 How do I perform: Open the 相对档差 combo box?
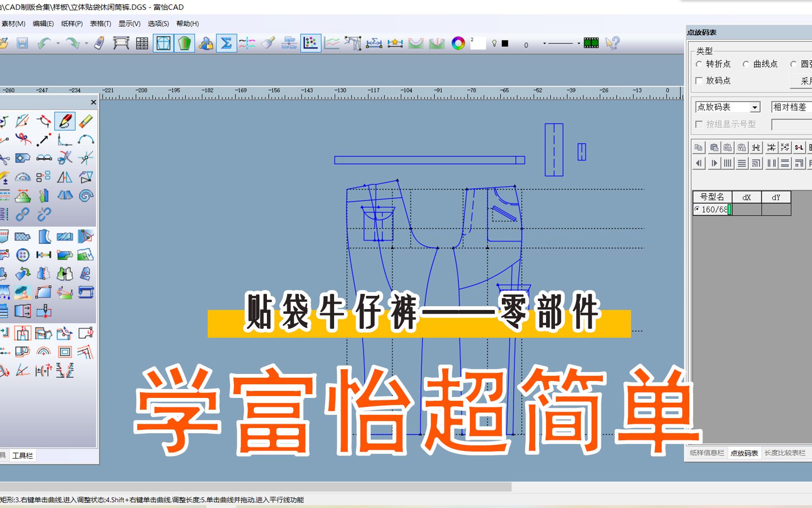[x=791, y=107]
